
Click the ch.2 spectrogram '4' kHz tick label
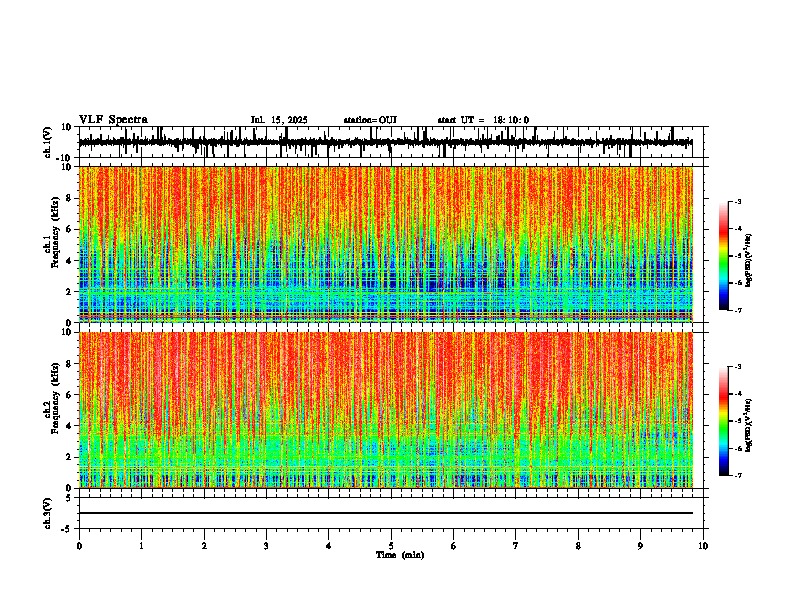pyautogui.click(x=69, y=426)
